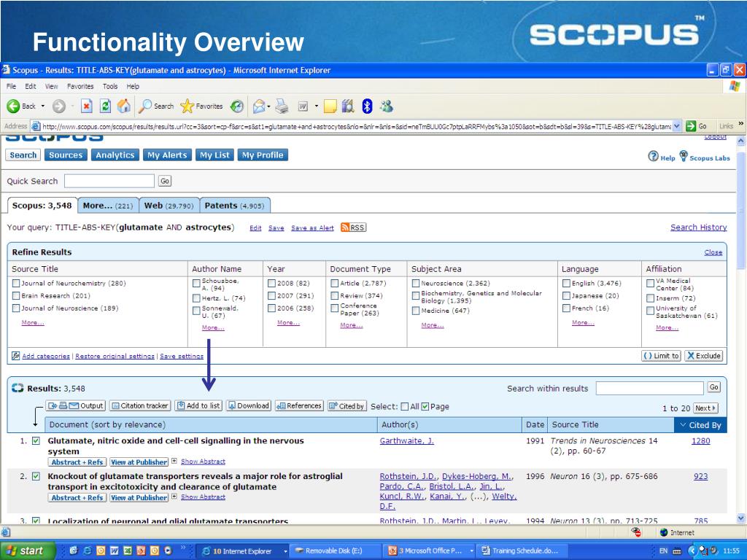Click the Edit with Word icon

[303, 106]
